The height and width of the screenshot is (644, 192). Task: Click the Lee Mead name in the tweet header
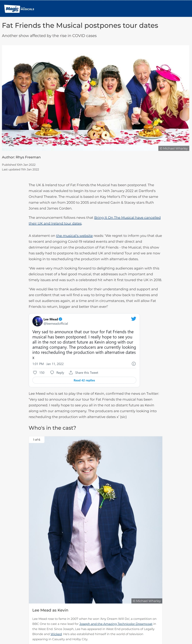51,319
